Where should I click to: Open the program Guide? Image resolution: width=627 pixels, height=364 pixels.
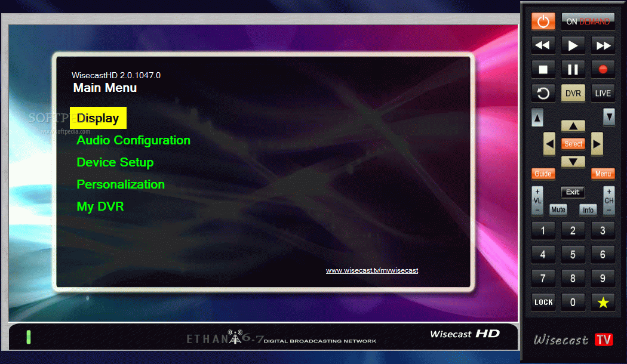543,174
